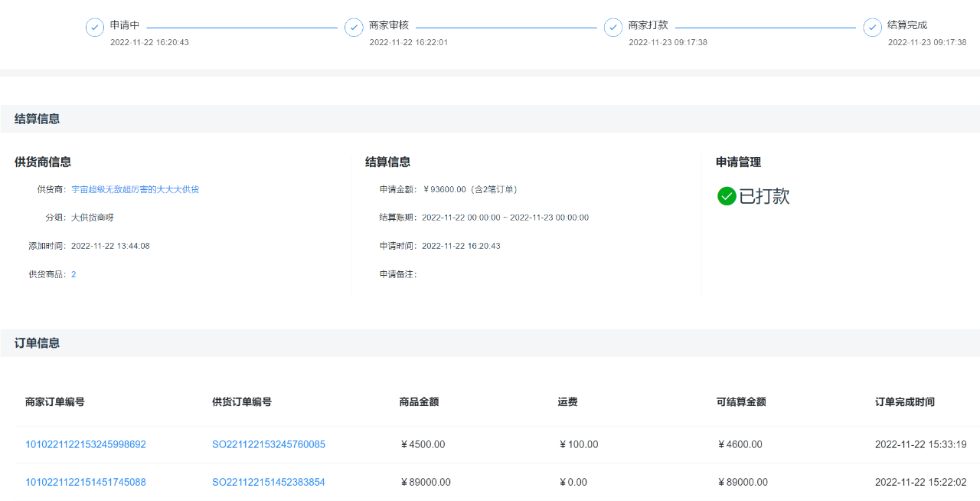Open merchant order 1010221122151451745088

coord(86,482)
